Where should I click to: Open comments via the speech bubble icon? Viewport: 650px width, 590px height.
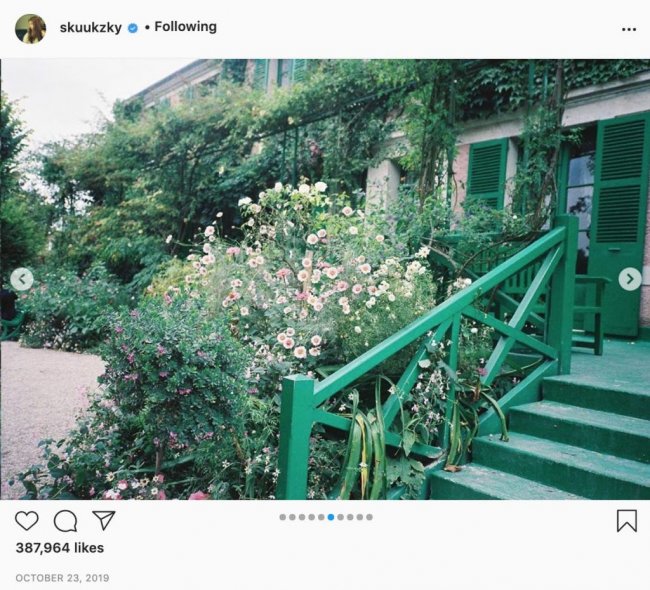65,521
